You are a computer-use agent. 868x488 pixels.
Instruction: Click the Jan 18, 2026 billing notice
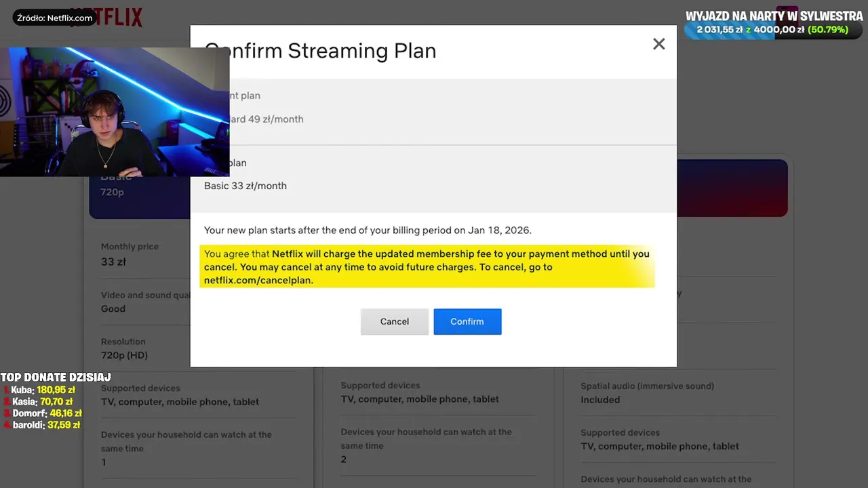(x=368, y=230)
